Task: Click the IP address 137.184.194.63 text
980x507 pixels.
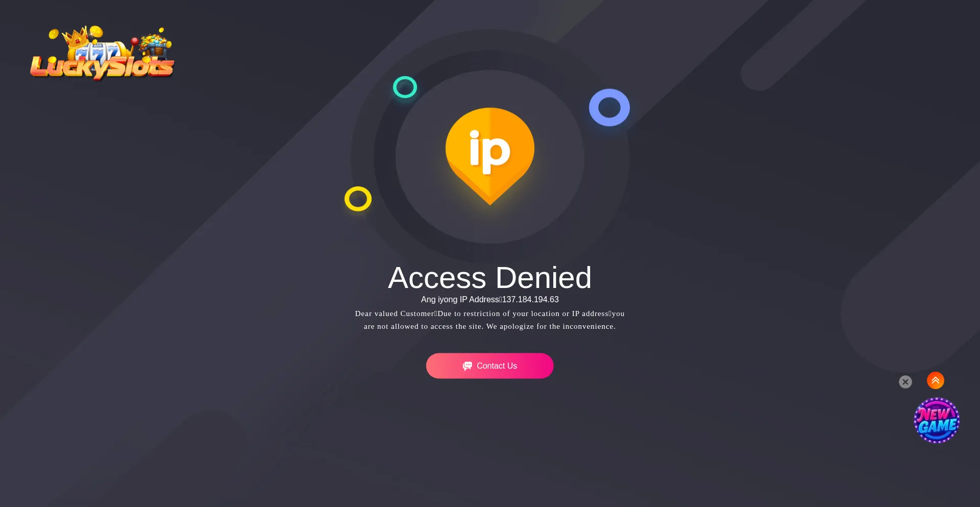Action: click(x=530, y=300)
